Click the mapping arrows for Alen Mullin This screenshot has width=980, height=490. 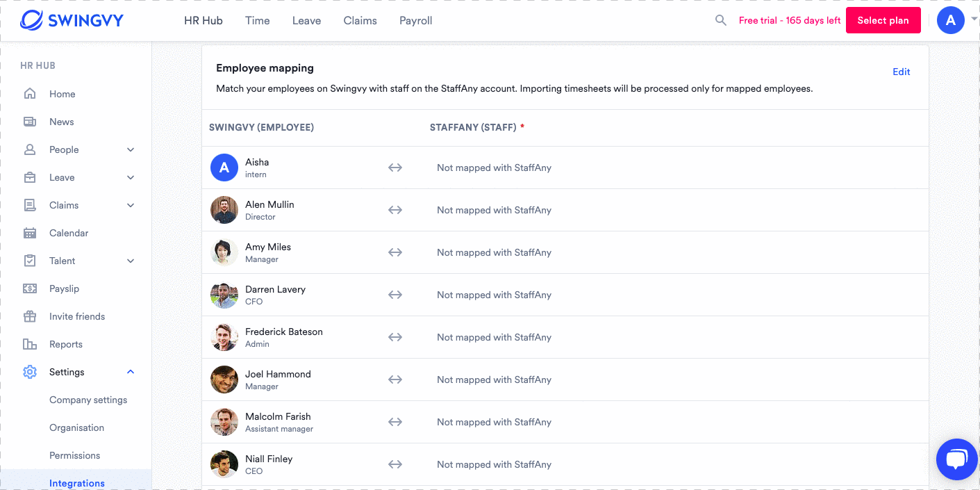tap(395, 210)
